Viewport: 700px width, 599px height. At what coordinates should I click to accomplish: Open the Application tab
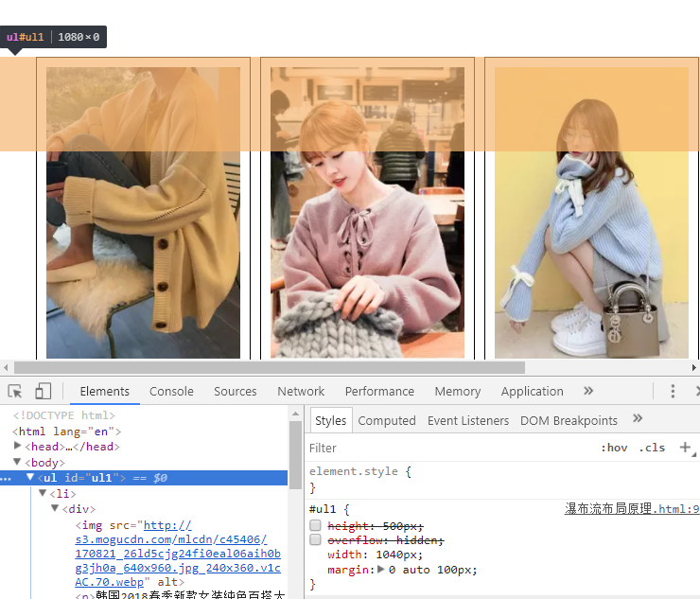533,392
